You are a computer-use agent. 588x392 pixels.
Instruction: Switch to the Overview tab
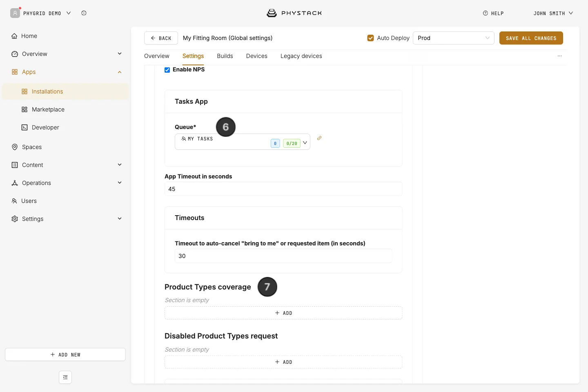157,56
